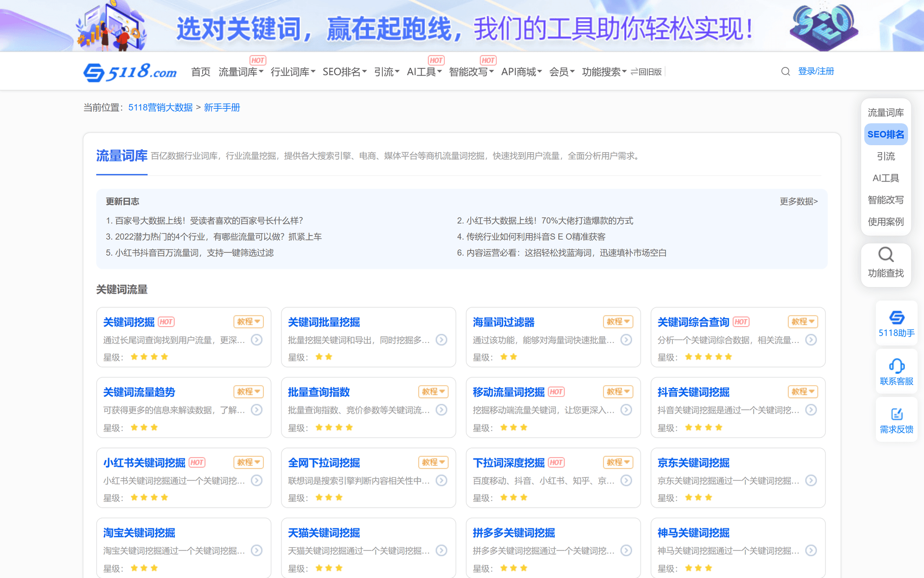Screen dimensions: 924x578
Task: Click the arrow icon on 关键词综合查询 card
Action: (x=811, y=340)
